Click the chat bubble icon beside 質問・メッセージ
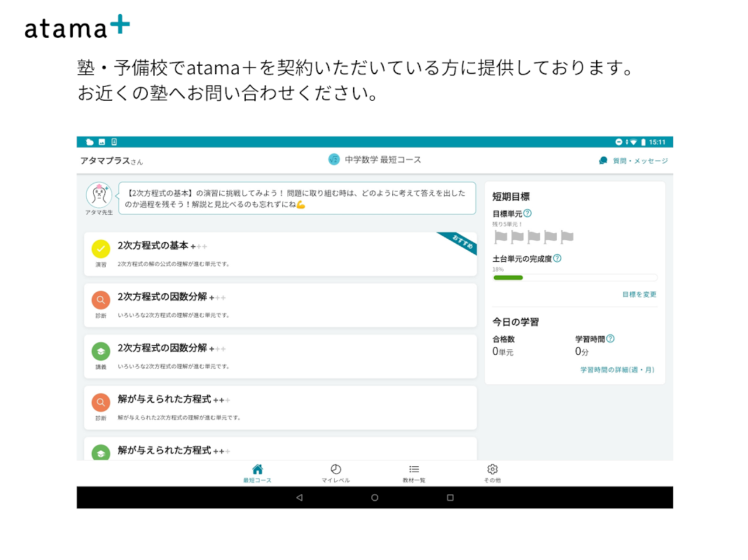This screenshot has height=560, width=748. pos(603,160)
